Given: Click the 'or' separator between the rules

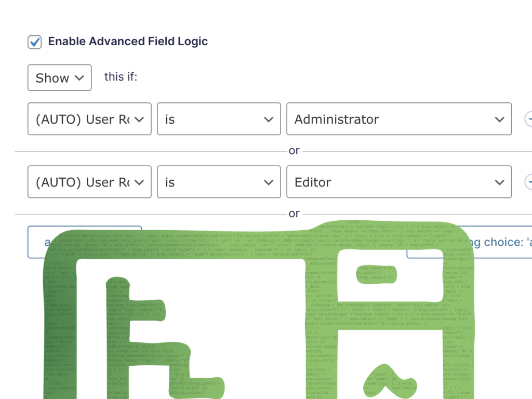Looking at the screenshot, I should tap(294, 150).
